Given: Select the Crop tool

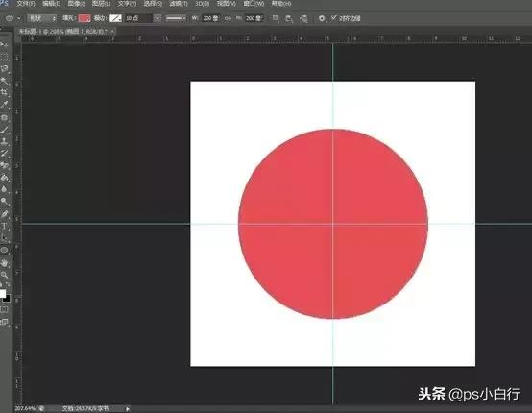Looking at the screenshot, I should pyautogui.click(x=5, y=92).
